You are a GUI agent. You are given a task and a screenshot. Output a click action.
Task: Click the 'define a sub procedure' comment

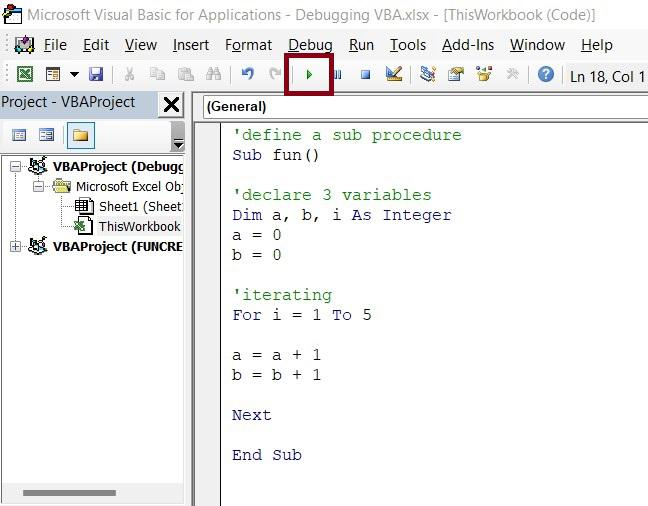tap(347, 135)
